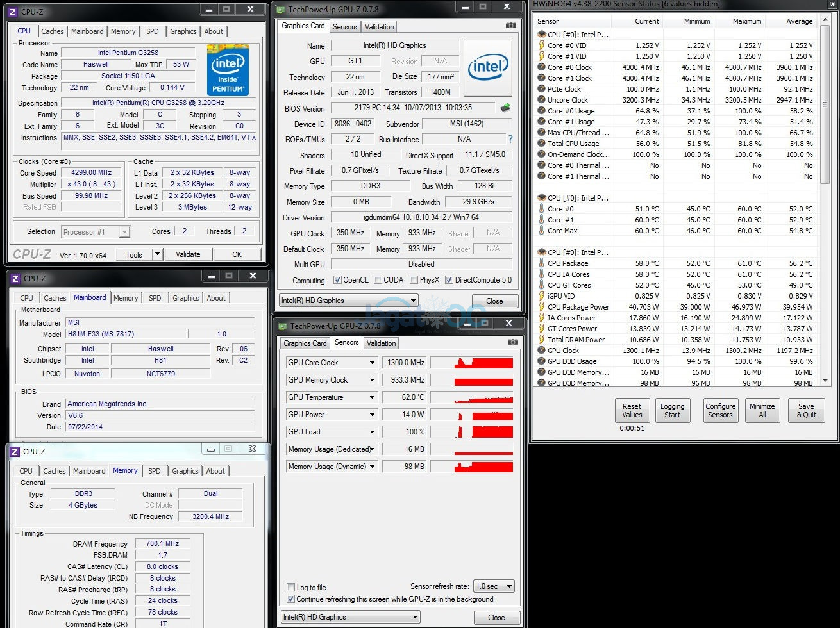Open the Sensor refresh rate dropdown
Viewport: 840px width, 628px height.
point(494,586)
